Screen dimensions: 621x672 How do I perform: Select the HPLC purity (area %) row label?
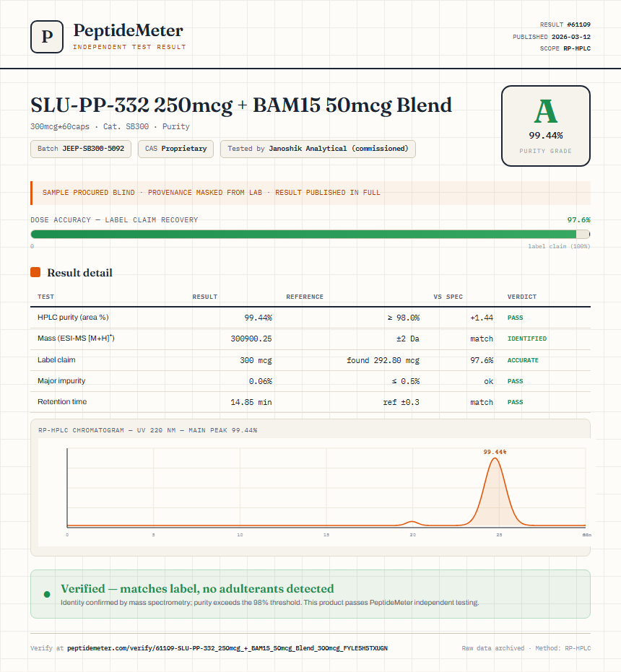coord(73,317)
